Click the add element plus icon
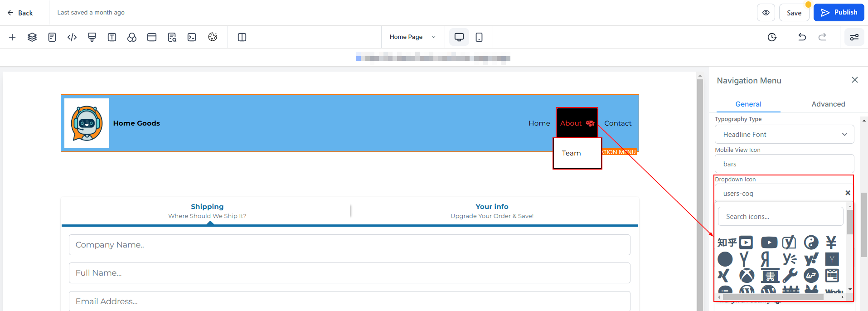The width and height of the screenshot is (868, 311). coord(12,37)
